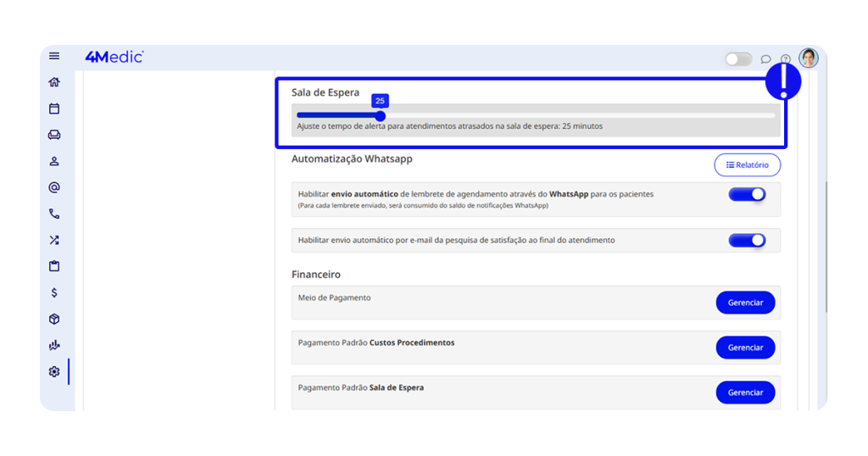Open the dollar sign financial icon
The width and height of the screenshot is (868, 456).
pos(54,292)
